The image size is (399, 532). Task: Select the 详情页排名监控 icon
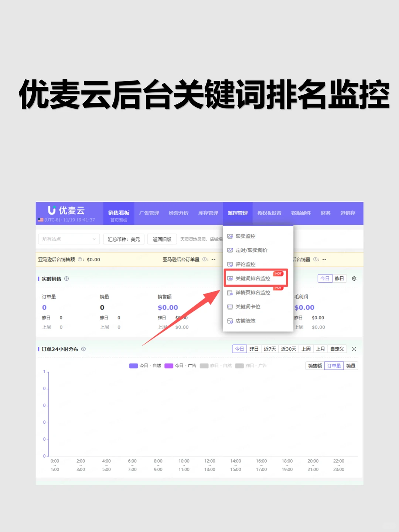[230, 292]
